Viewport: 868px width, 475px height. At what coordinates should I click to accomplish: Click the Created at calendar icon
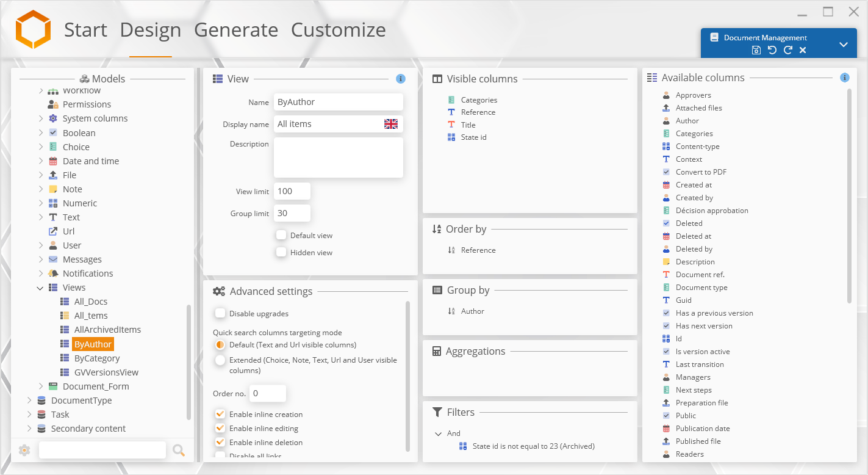[x=667, y=185]
